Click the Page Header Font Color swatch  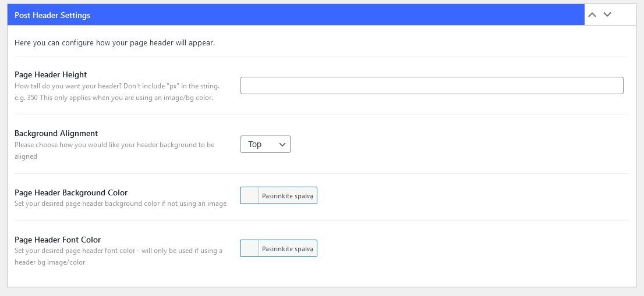coord(249,248)
